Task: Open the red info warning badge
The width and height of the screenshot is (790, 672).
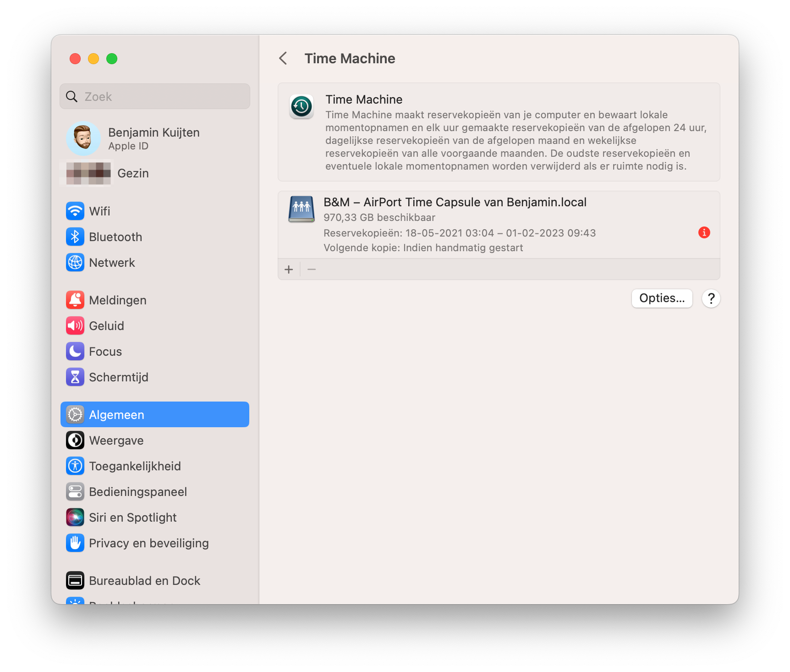Action: pyautogui.click(x=704, y=232)
